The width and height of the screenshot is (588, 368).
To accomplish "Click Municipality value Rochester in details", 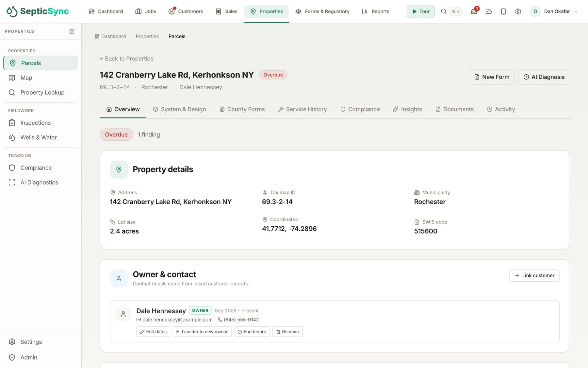I will click(x=430, y=202).
